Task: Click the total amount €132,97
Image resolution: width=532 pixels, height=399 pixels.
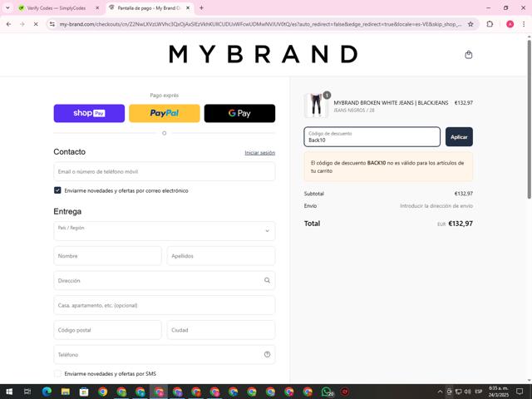Action: [461, 224]
